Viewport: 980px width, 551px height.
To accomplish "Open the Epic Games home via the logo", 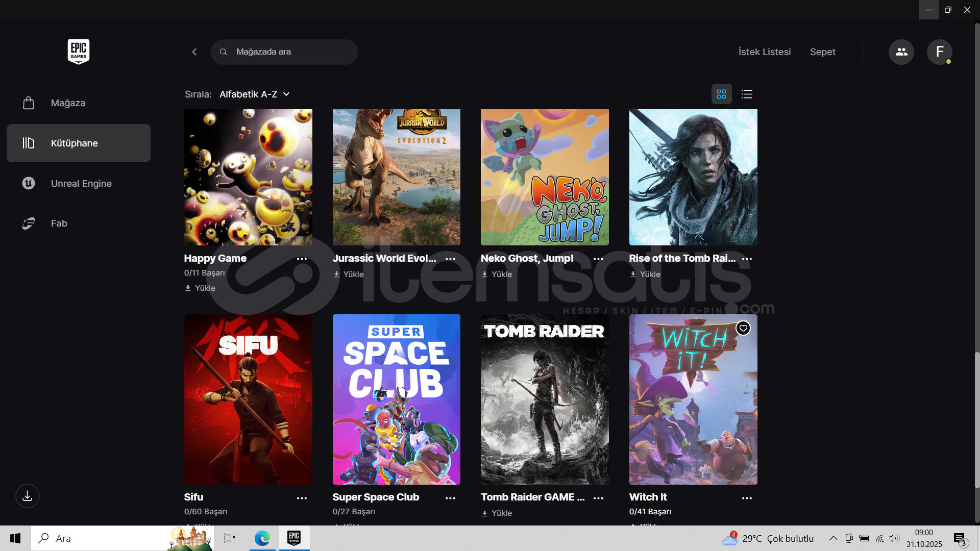I will click(x=78, y=52).
